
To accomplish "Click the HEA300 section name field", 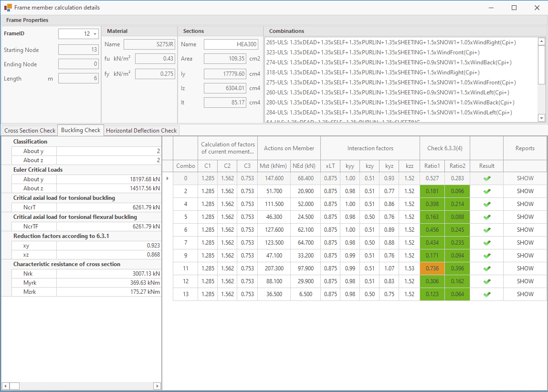I will [x=231, y=44].
